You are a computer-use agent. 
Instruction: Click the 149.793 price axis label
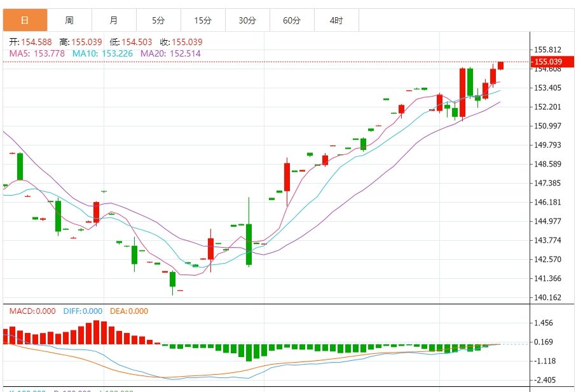547,145
